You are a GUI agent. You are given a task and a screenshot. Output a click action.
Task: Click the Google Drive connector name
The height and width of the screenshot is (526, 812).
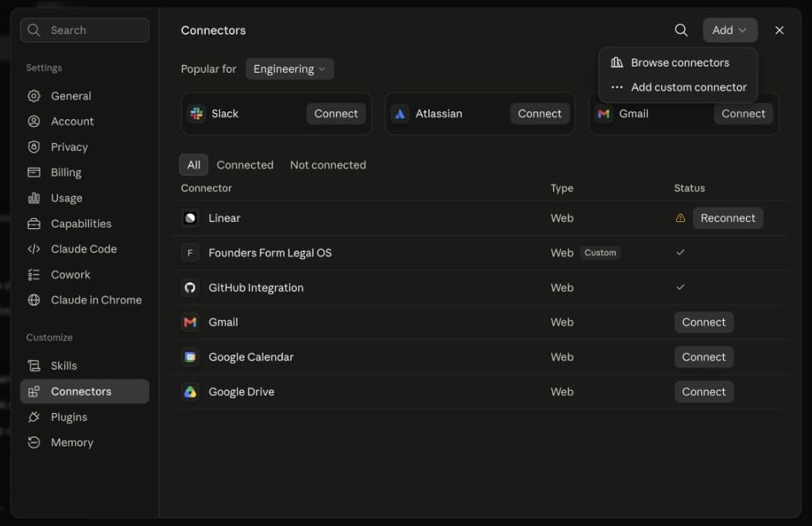(241, 391)
